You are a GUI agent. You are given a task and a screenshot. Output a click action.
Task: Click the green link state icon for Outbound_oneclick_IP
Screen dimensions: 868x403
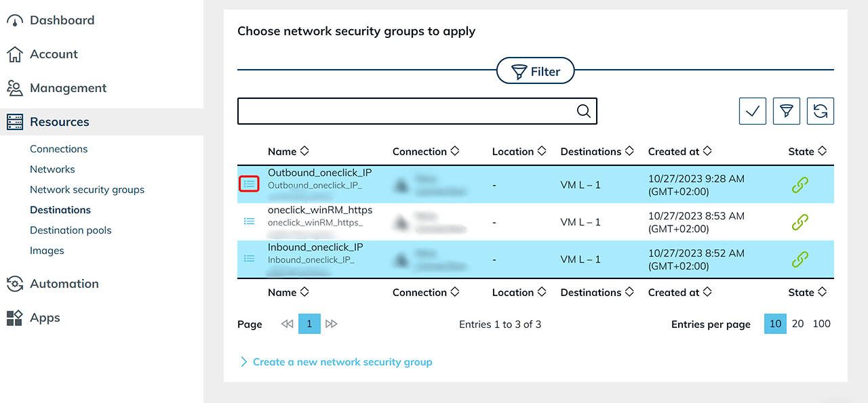click(x=800, y=184)
